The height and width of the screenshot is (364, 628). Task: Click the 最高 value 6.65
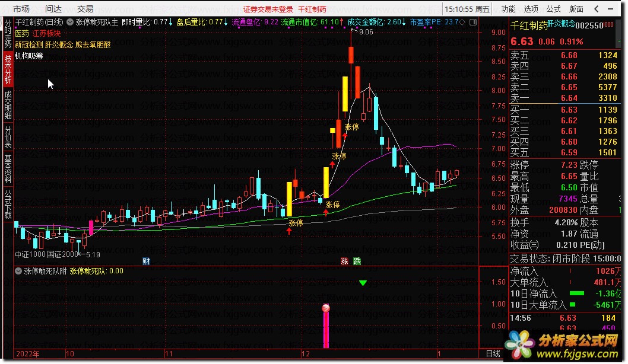pos(569,177)
